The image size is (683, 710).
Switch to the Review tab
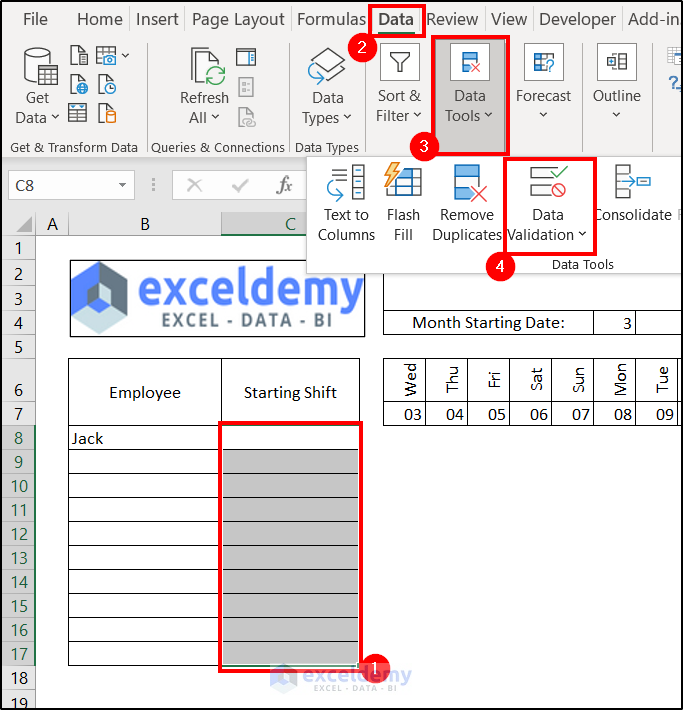[x=452, y=19]
